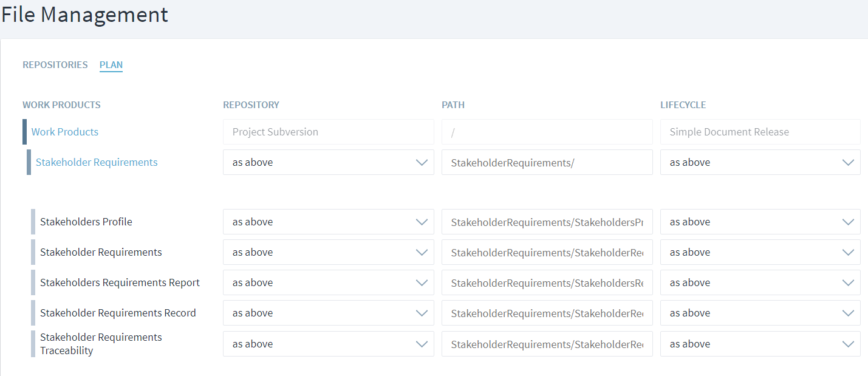Screen dimensions: 868x376
Task: Open repository dropdown for Stakeholders Requirements Report
Action: coord(328,282)
